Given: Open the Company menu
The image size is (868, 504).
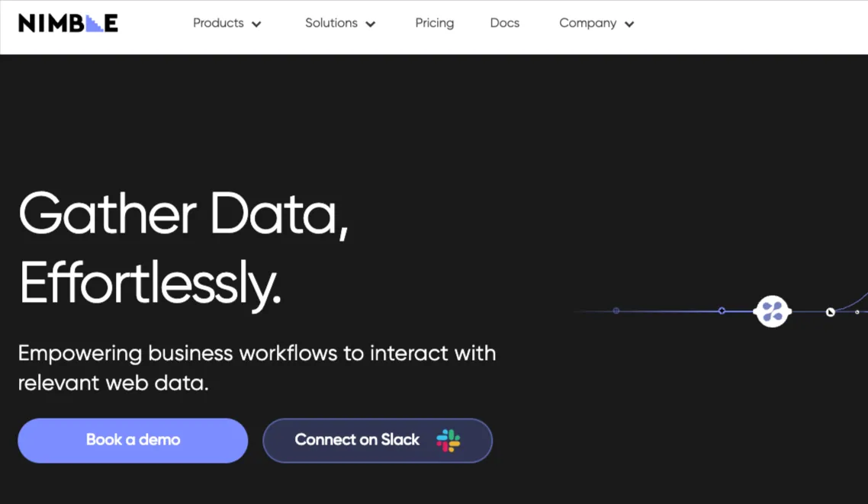Looking at the screenshot, I should 588,23.
